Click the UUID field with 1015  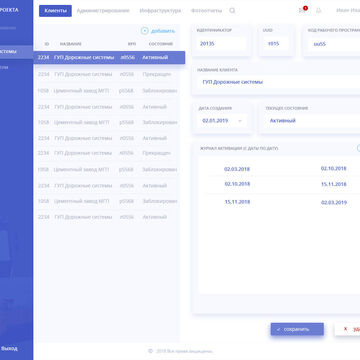coord(276,44)
